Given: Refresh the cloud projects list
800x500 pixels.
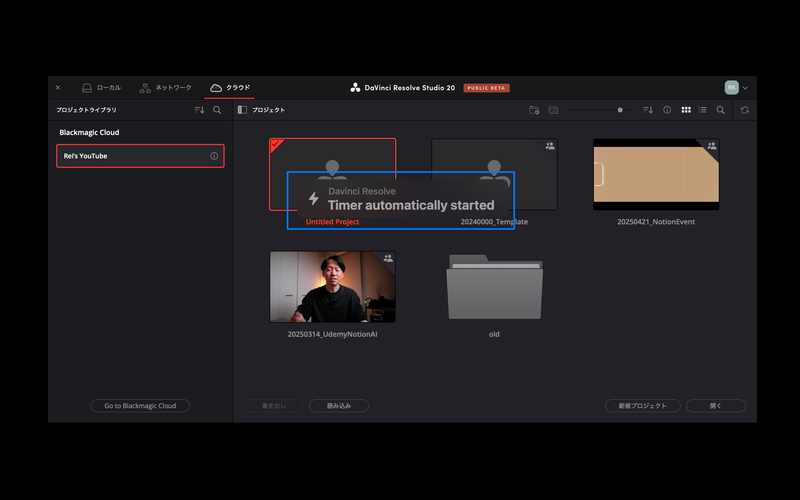Looking at the screenshot, I should click(x=744, y=110).
